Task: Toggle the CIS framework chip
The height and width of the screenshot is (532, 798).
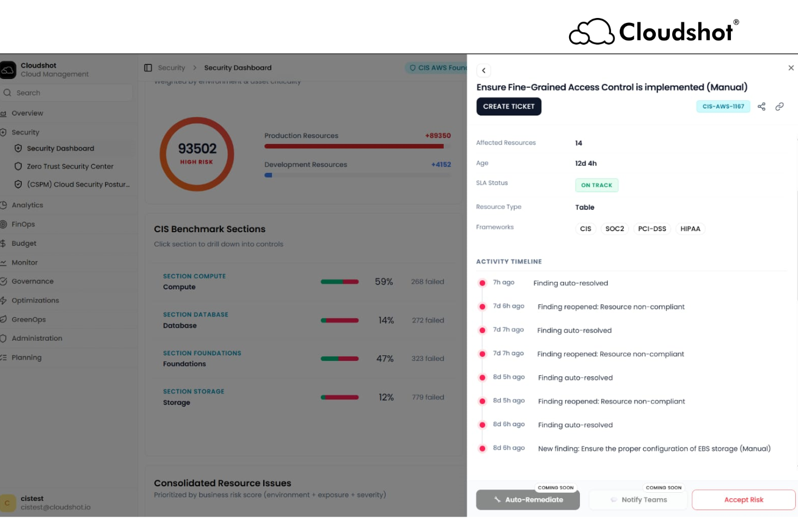Action: click(585, 228)
